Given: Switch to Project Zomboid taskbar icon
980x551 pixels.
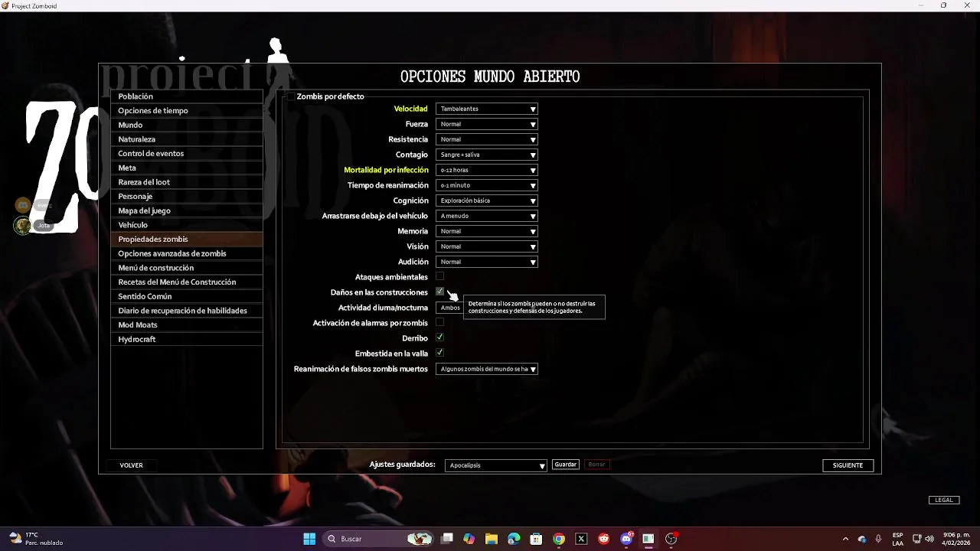Looking at the screenshot, I should click(648, 539).
